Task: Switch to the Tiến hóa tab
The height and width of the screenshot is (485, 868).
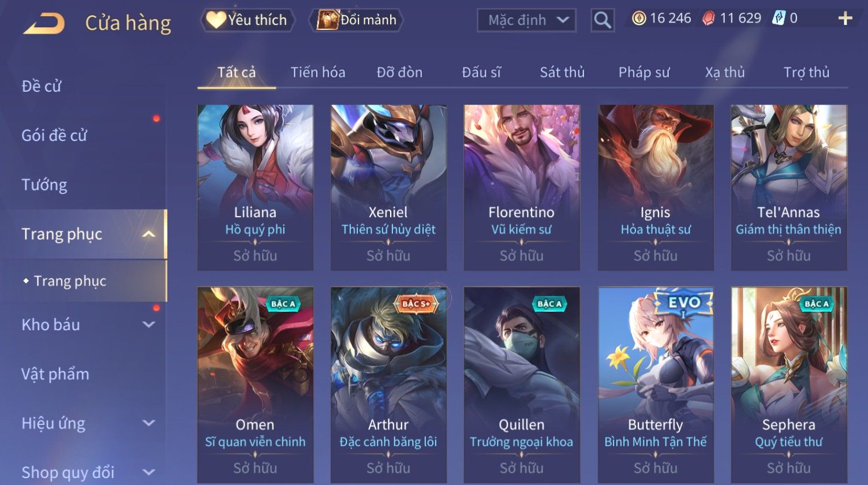Action: (318, 72)
